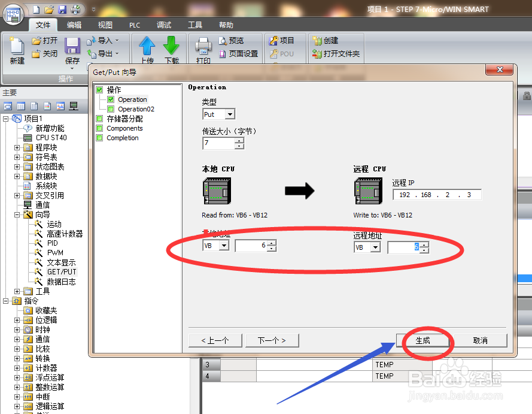Image resolution: width=532 pixels, height=414 pixels.
Task: Select GET/PUT in the wizard tree
Action: coord(62,271)
